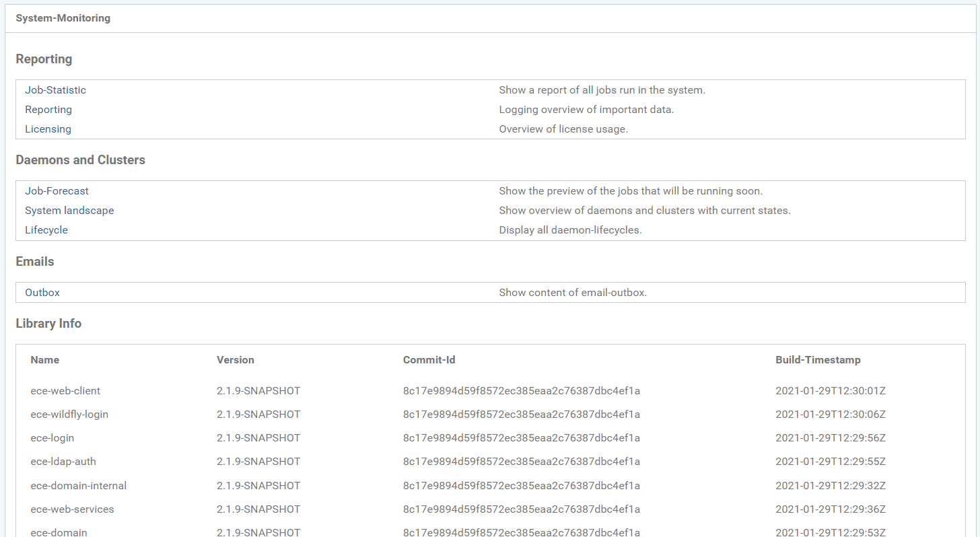Open the Lifecycle link
This screenshot has height=537, width=980.
click(x=46, y=230)
